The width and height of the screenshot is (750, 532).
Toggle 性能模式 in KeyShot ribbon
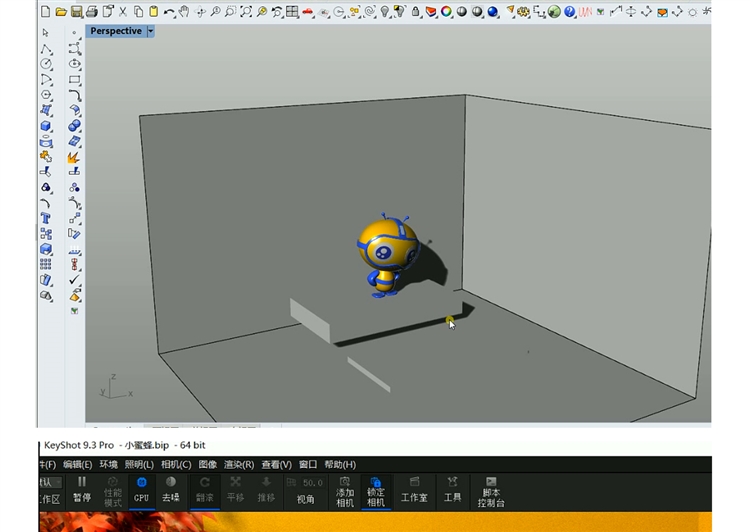click(112, 492)
